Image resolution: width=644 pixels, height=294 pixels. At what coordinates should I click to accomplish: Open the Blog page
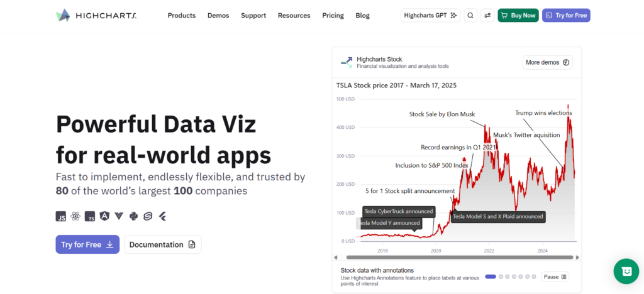363,16
